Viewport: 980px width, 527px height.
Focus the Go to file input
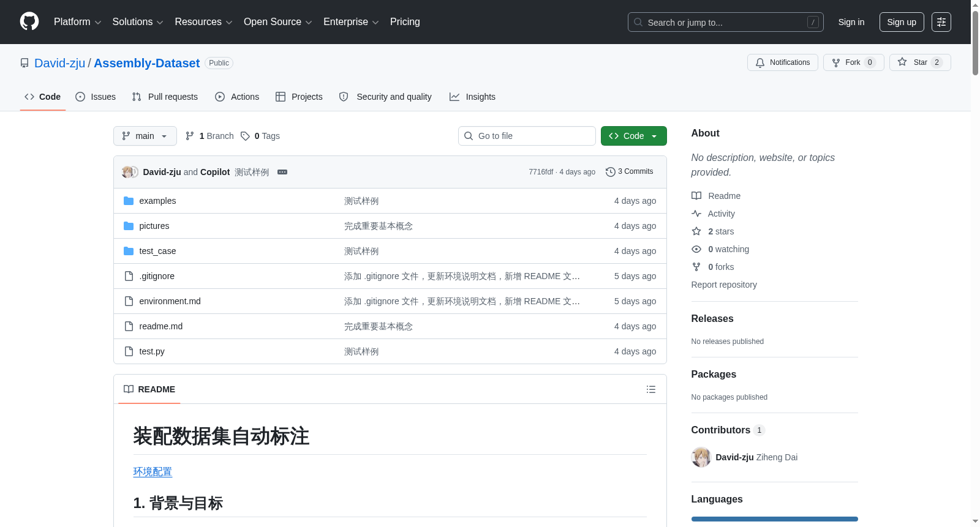tap(527, 136)
